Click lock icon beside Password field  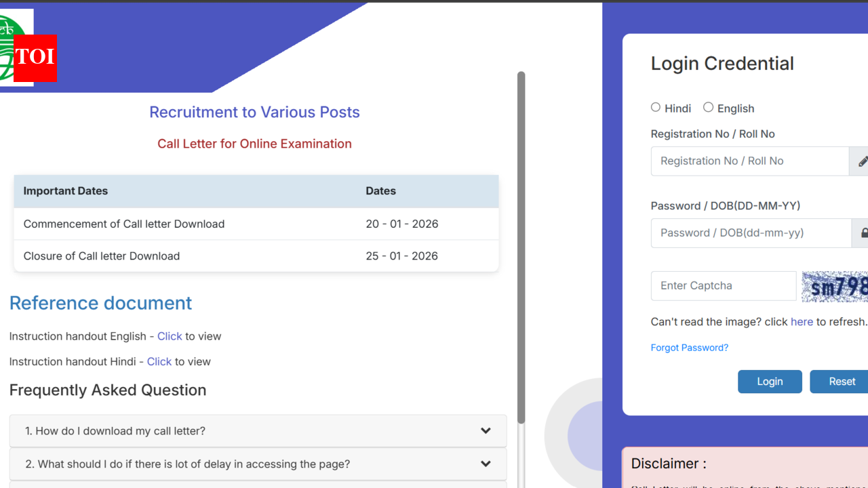tap(863, 233)
